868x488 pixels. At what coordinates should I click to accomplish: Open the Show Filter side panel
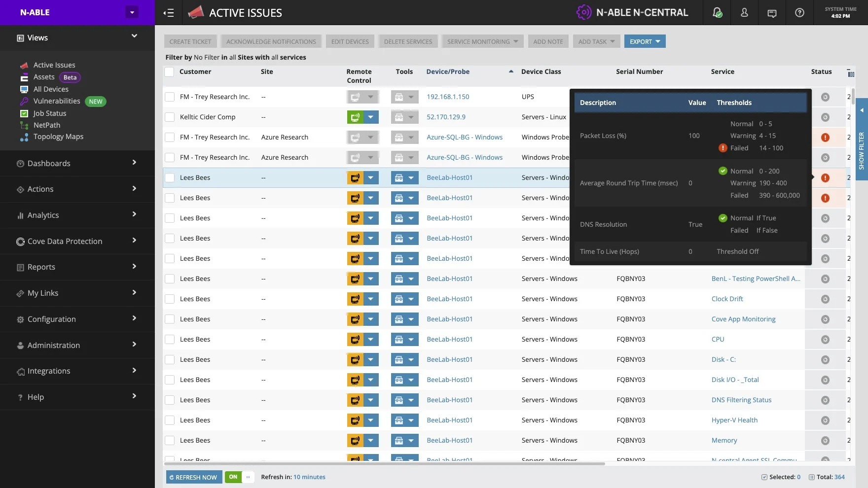[x=862, y=139]
